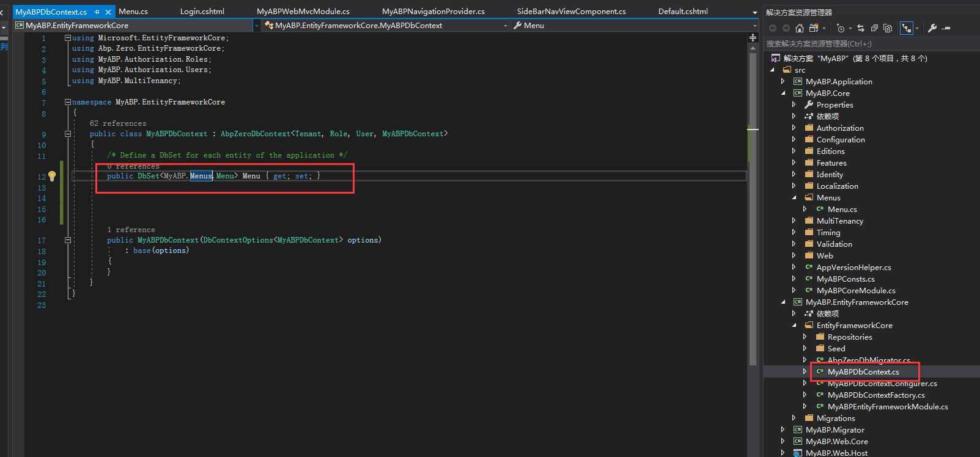Select the solution 'MyABP' root node

point(849,58)
